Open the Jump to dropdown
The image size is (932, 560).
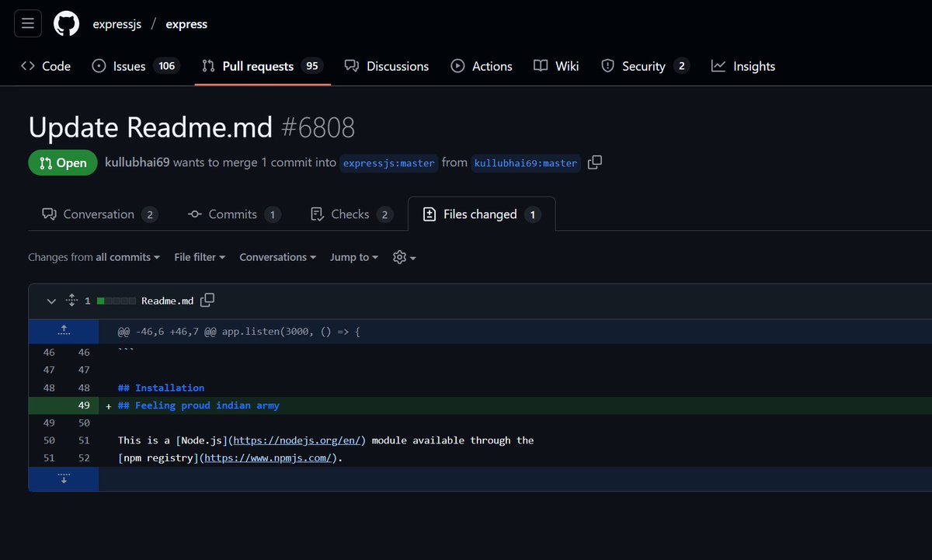click(354, 257)
